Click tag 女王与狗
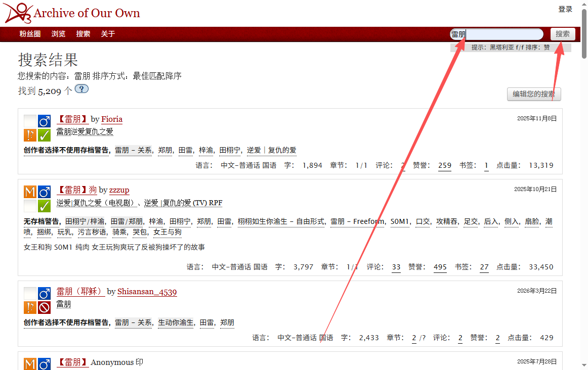The image size is (588, 370). pyautogui.click(x=167, y=232)
